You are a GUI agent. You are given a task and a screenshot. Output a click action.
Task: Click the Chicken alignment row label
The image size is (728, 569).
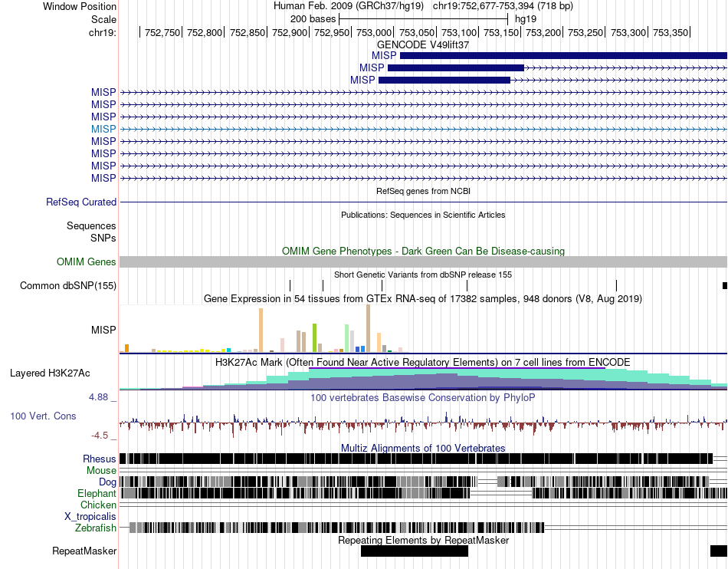point(98,505)
